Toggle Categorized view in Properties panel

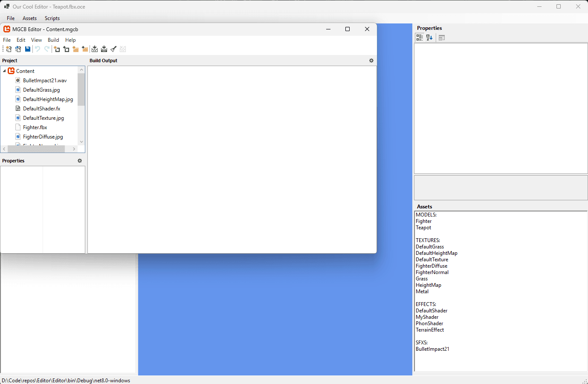click(420, 38)
